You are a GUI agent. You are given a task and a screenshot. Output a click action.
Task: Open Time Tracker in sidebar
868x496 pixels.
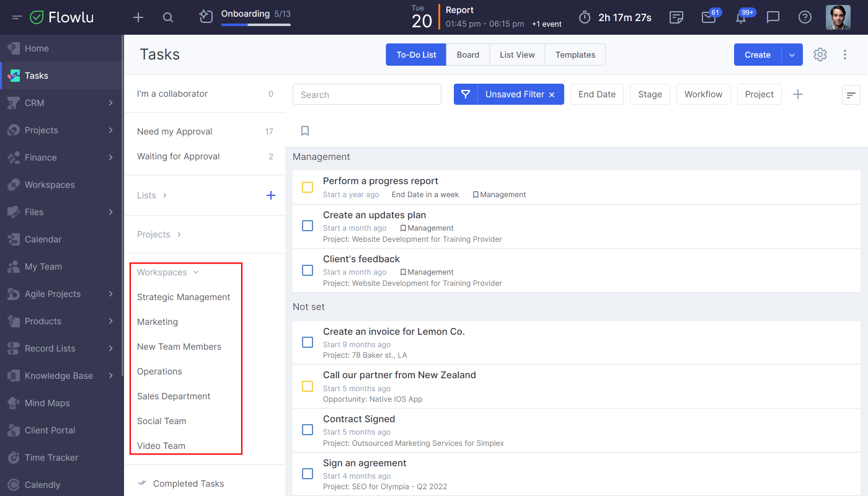[x=61, y=458]
